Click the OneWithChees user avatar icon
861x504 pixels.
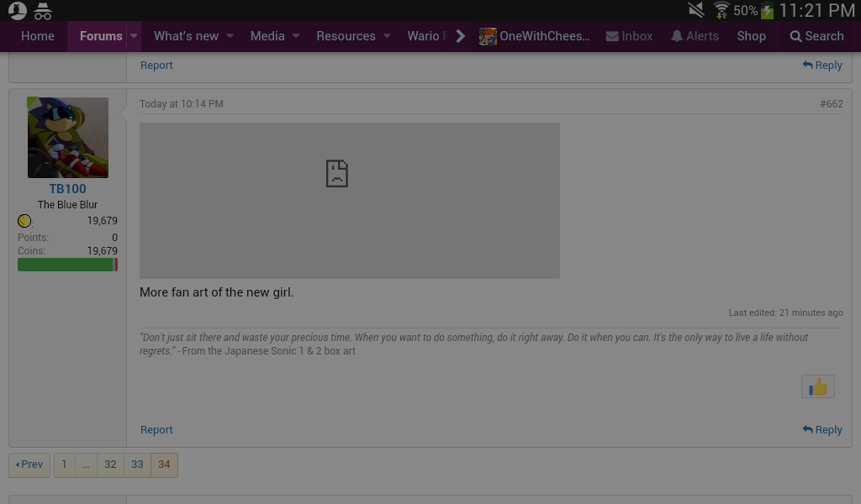488,36
